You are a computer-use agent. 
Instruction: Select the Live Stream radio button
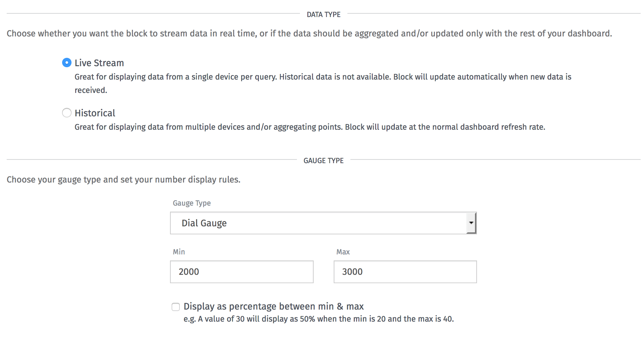(67, 63)
